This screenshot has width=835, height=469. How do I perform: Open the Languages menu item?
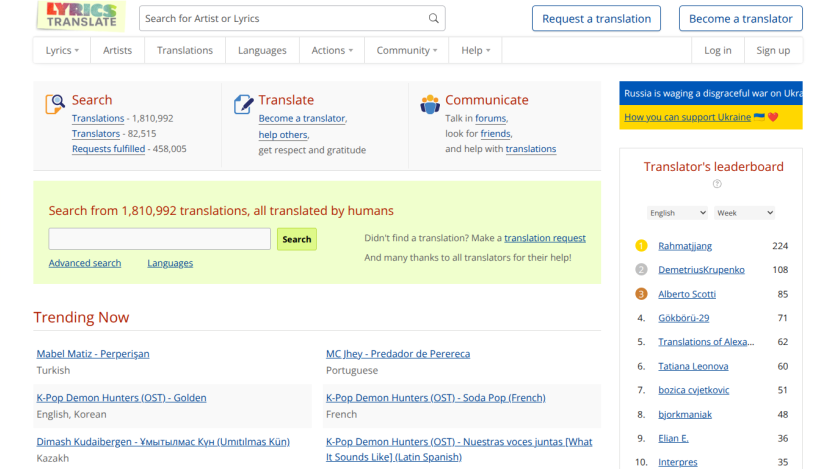(x=262, y=50)
